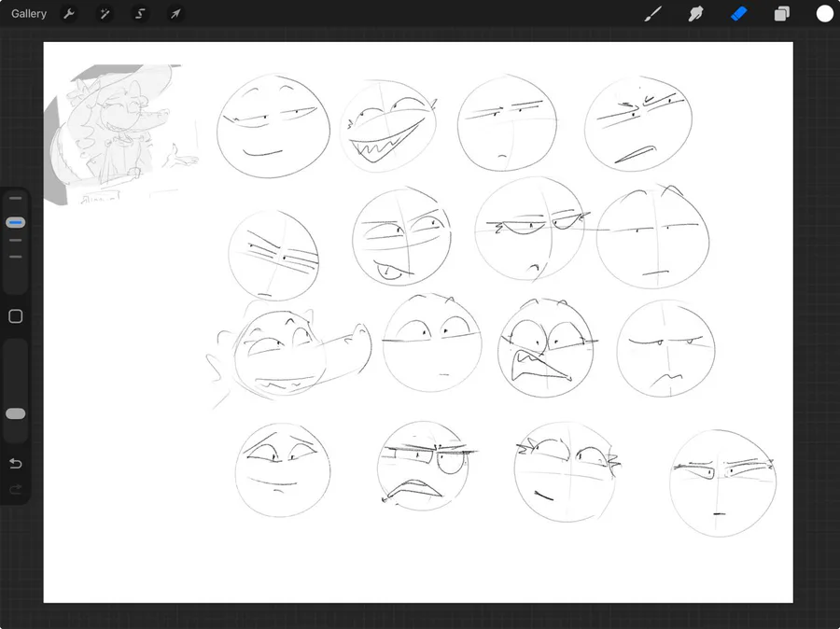Open the Layers panel

pyautogui.click(x=781, y=14)
